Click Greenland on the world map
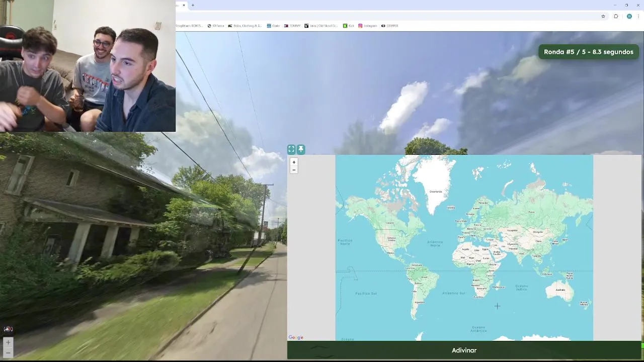The width and height of the screenshot is (644, 362). 435,191
